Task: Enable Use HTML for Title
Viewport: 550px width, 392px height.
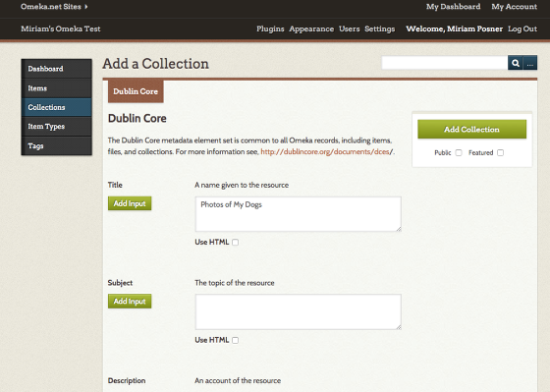Action: pyautogui.click(x=236, y=242)
